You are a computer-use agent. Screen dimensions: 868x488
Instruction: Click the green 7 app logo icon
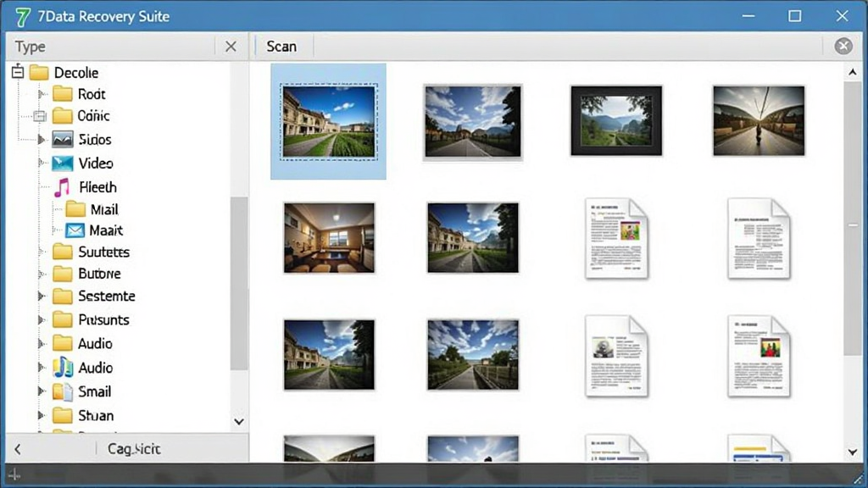(22, 17)
